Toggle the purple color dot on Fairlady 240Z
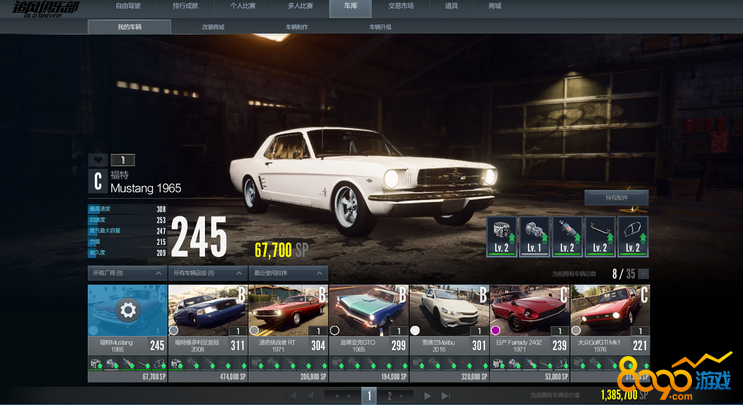 (x=497, y=330)
